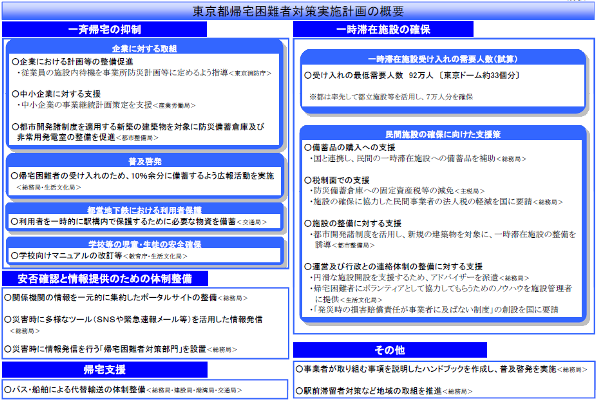Screen dimensions: 597x400
Task: Click the 都営地下鉄における利用者保護 heading
Action: tap(144, 210)
